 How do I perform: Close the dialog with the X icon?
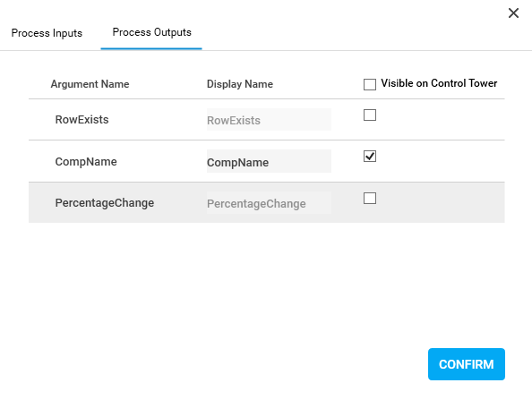click(513, 13)
